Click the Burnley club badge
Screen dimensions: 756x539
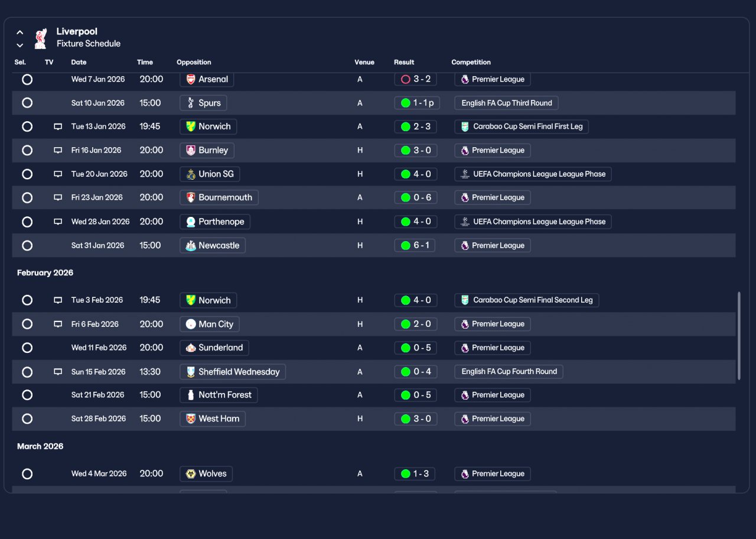[x=191, y=150]
